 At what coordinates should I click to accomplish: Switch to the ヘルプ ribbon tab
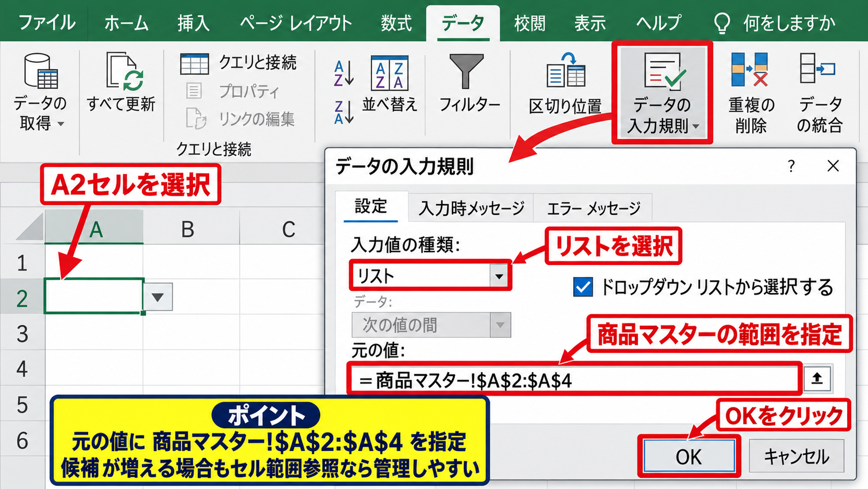[658, 23]
